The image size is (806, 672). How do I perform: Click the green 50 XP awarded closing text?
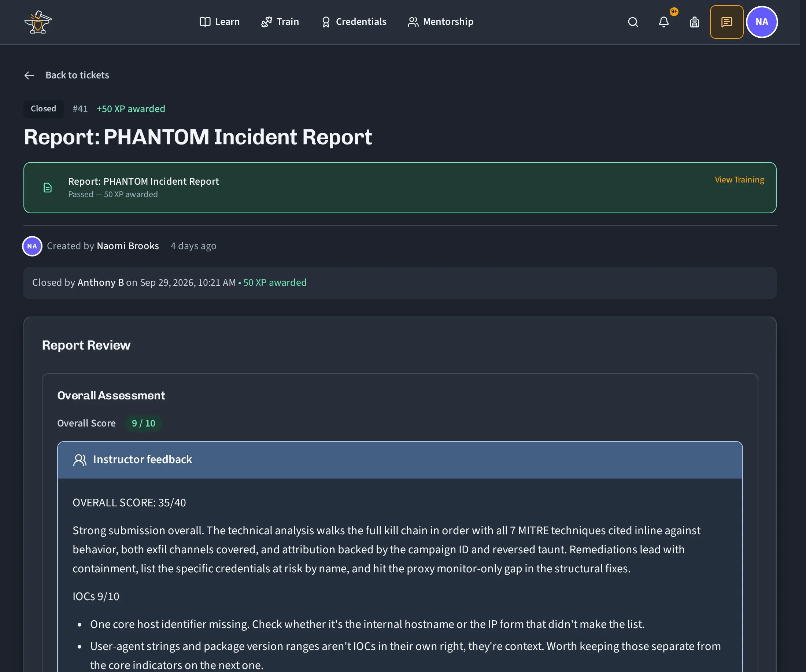(275, 283)
